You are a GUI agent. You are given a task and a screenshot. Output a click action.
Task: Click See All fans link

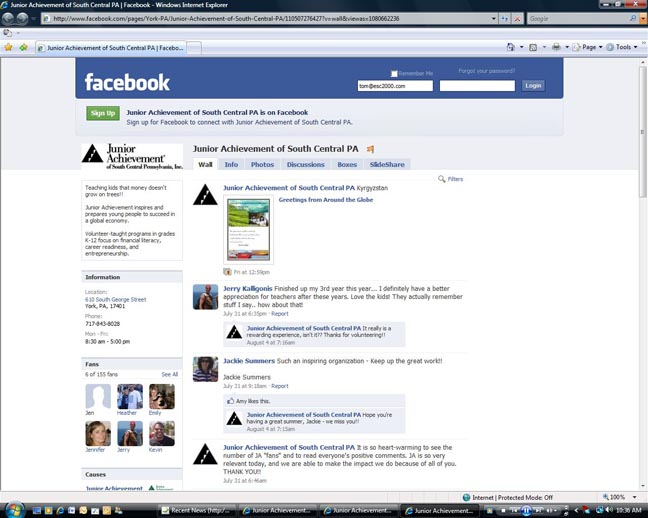coord(169,374)
